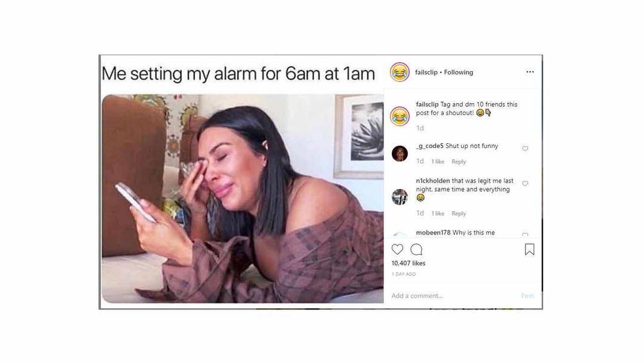
Task: Click the comment speech bubble icon
Action: pos(416,249)
